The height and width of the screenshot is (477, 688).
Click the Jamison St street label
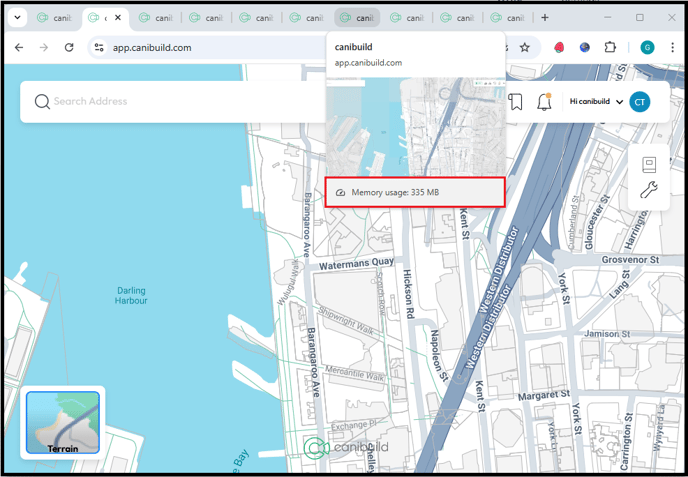(x=607, y=334)
